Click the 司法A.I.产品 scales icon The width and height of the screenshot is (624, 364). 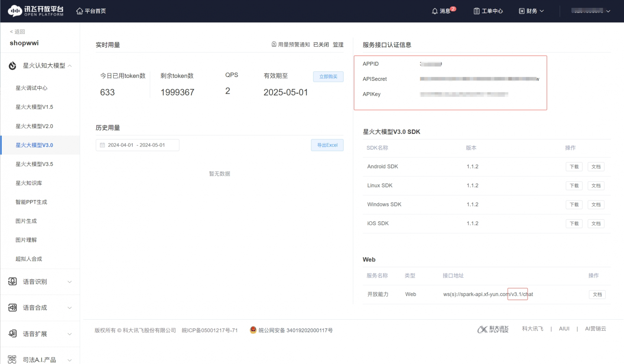pos(12,359)
